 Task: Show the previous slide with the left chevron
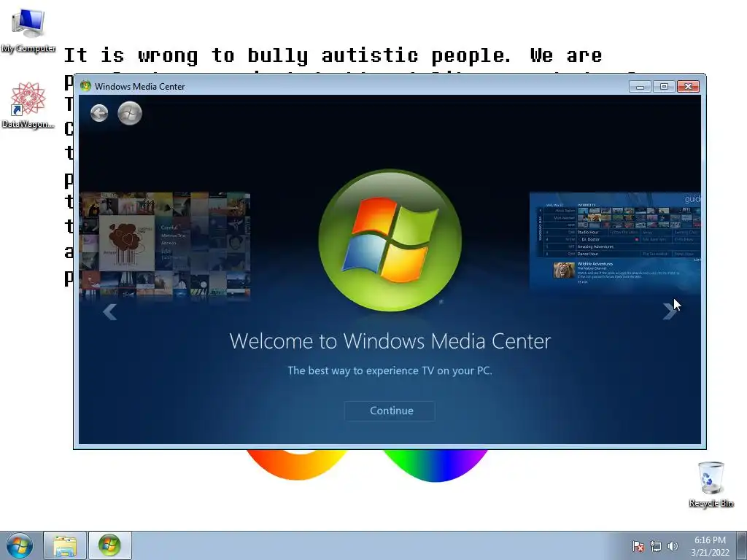coord(110,312)
